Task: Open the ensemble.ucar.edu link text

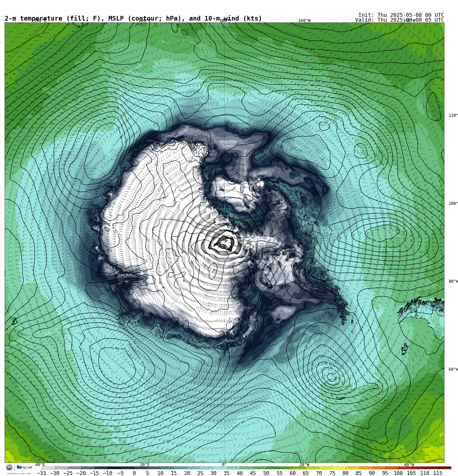Action: [19, 473]
